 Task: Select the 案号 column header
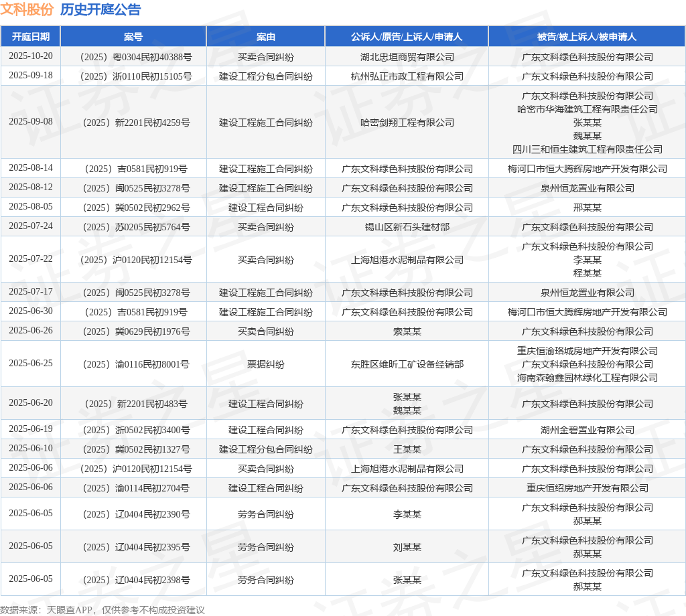pyautogui.click(x=133, y=37)
